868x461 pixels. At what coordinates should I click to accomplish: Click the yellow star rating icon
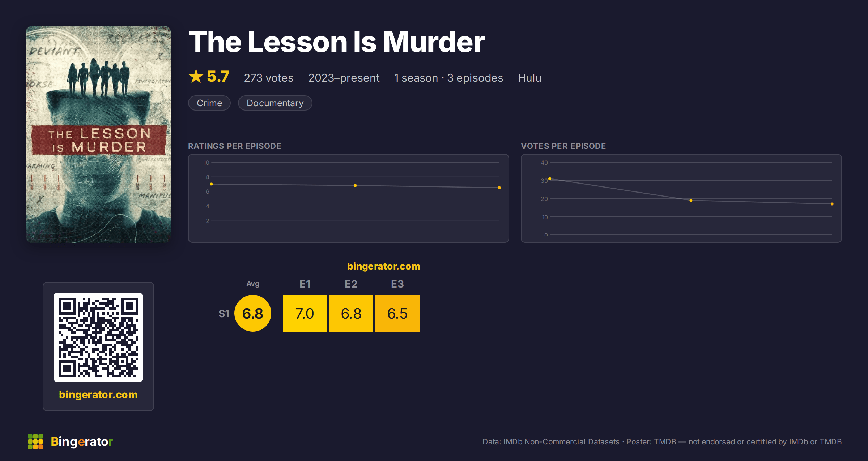tap(196, 77)
